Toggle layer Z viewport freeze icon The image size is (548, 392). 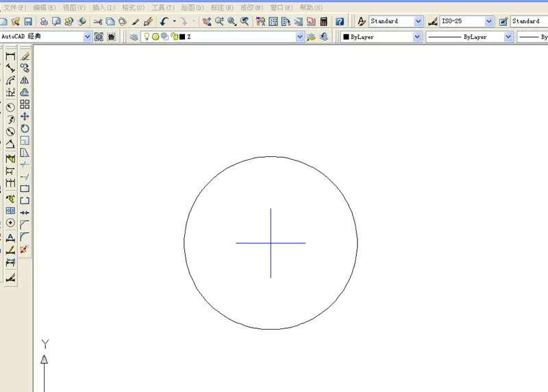click(x=164, y=36)
